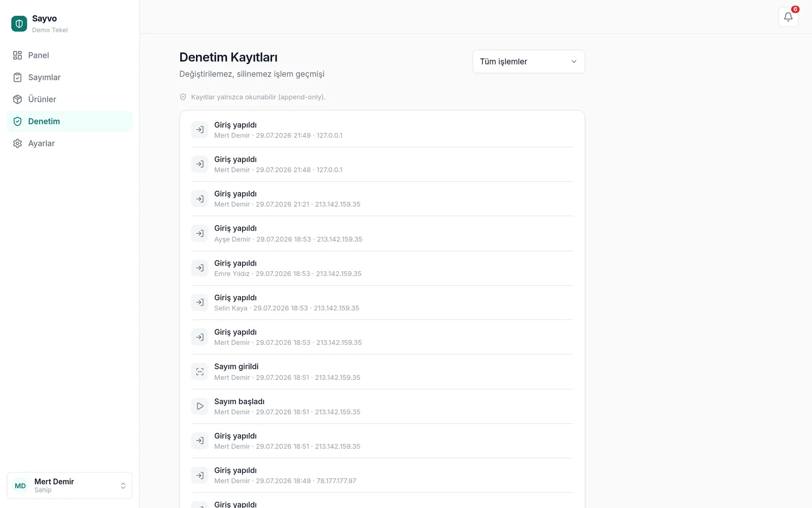Click the Ürünler box icon
This screenshot has height=508, width=812.
[17, 99]
